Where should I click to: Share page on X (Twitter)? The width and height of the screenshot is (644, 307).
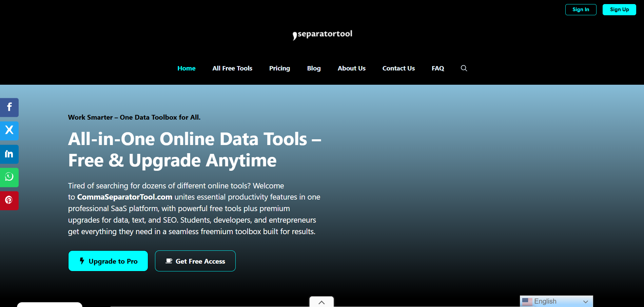tap(9, 131)
